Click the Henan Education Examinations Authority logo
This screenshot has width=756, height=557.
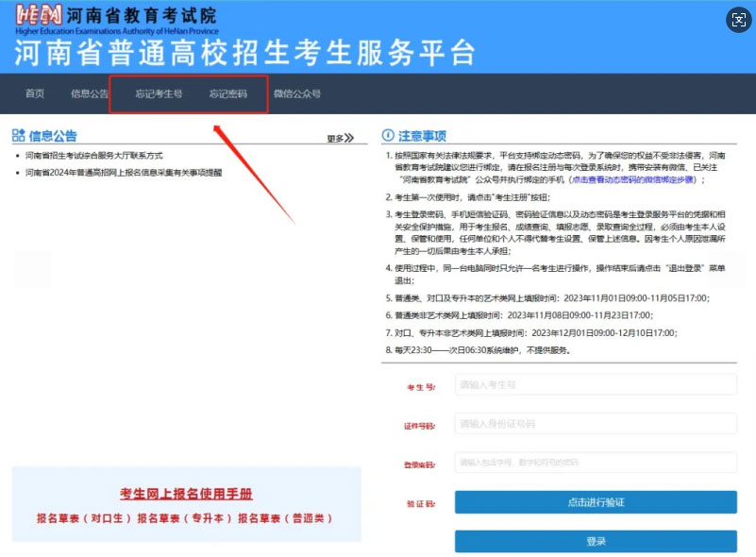40,17
